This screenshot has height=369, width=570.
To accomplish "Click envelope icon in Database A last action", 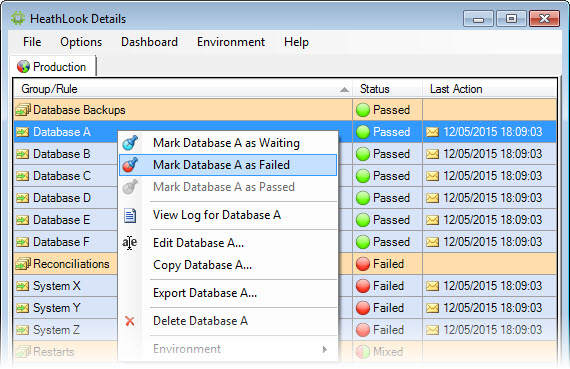I will [x=432, y=132].
